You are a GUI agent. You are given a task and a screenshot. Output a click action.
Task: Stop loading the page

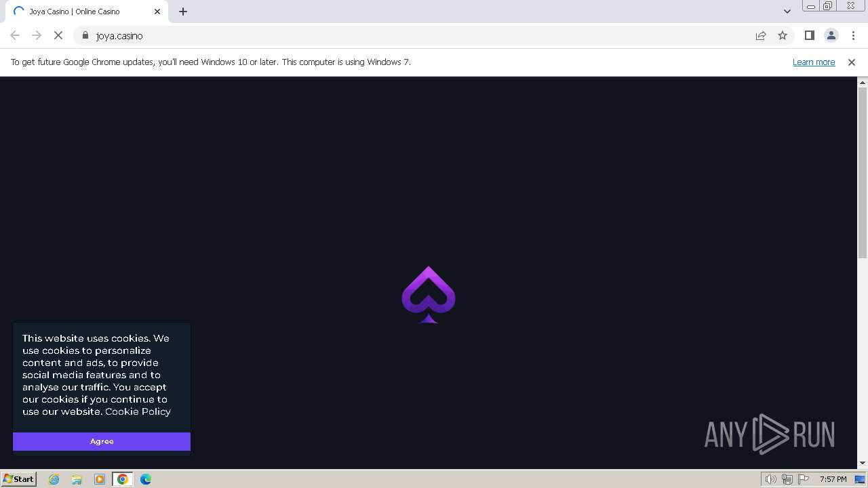[58, 35]
